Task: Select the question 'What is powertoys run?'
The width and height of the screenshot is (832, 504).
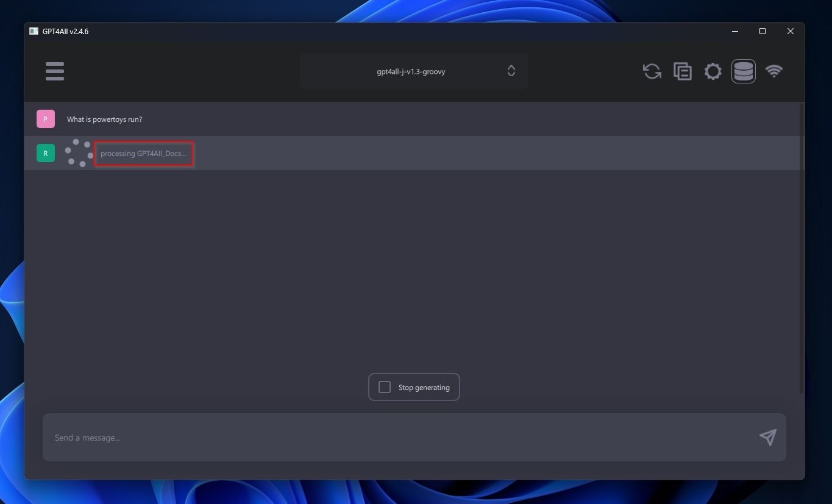Action: click(104, 119)
